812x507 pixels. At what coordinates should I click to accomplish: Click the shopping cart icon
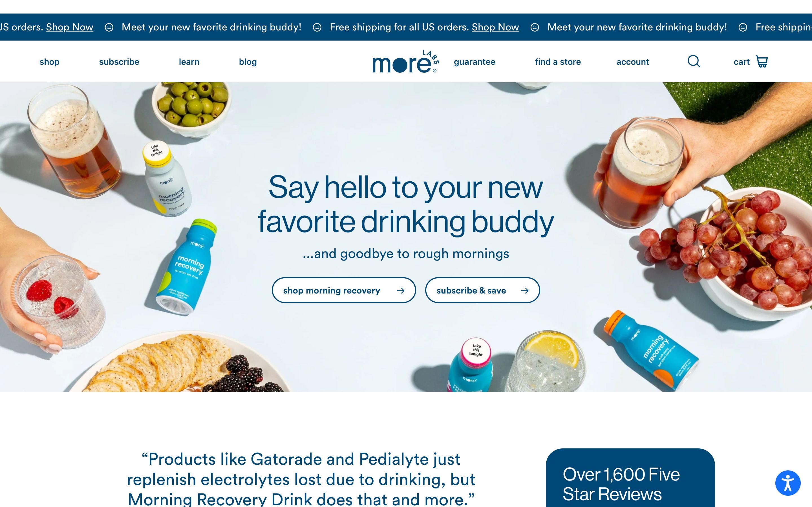(x=762, y=62)
